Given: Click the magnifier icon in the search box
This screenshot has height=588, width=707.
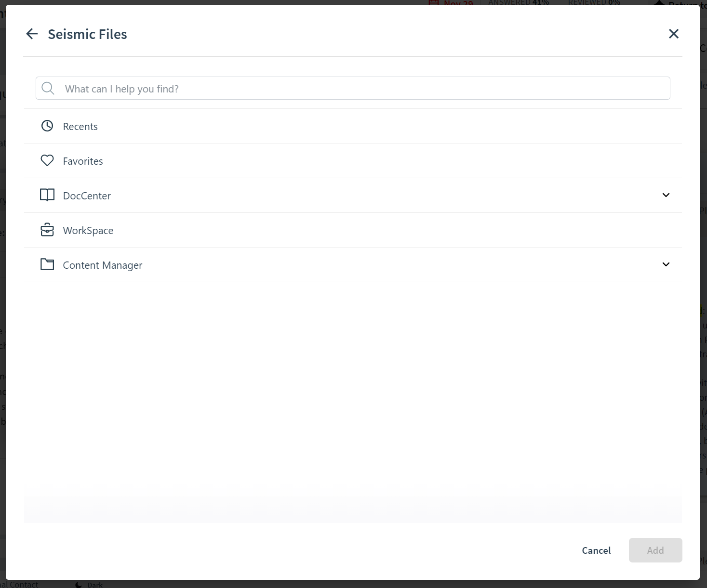Looking at the screenshot, I should [48, 88].
